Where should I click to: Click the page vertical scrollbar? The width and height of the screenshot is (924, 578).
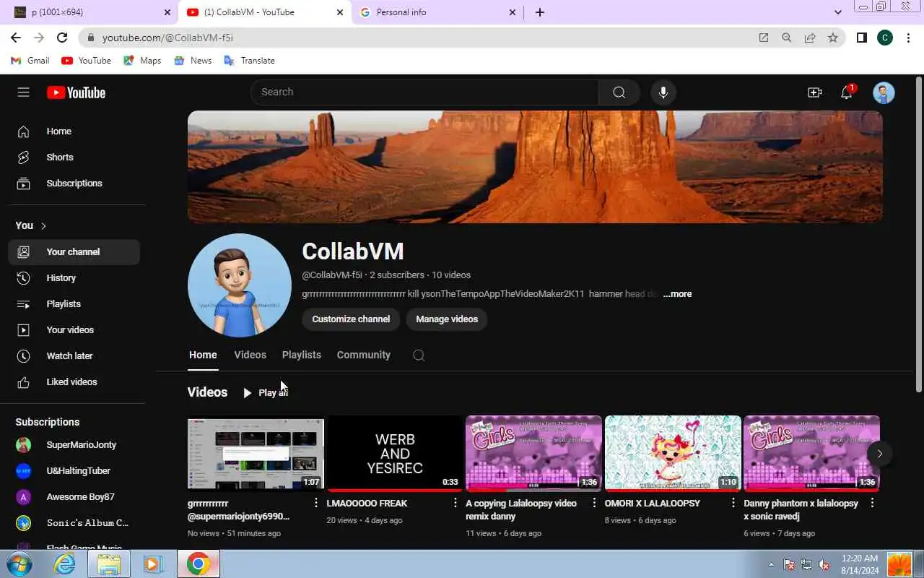918,235
